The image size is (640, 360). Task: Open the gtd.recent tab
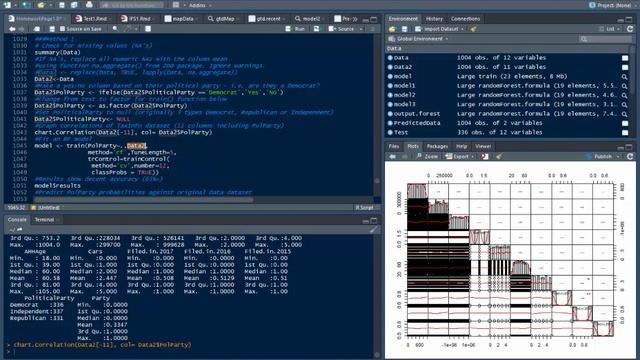267,19
